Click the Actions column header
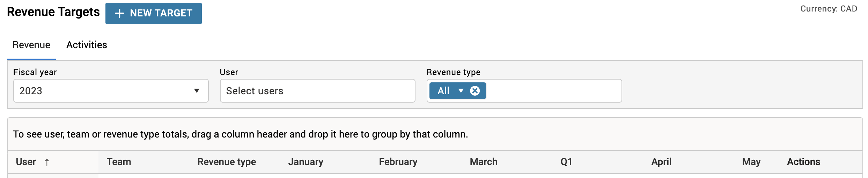This screenshot has width=868, height=178. [x=803, y=162]
